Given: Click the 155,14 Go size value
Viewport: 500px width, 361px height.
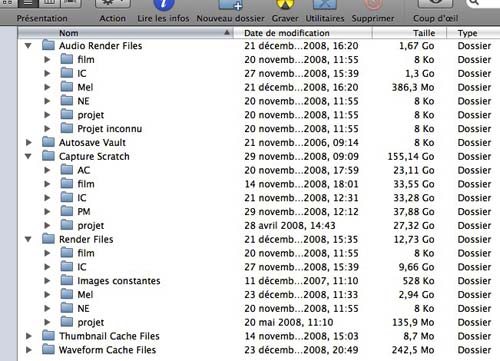Looking at the screenshot, I should (x=411, y=156).
